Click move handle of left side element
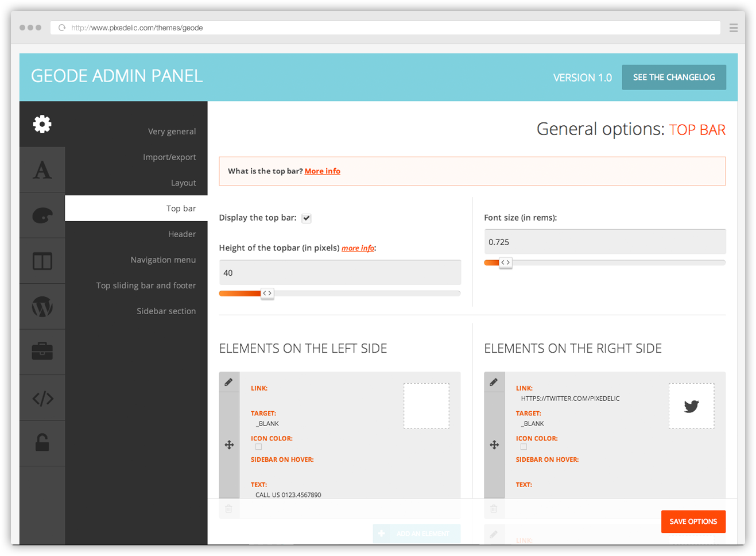756x556 pixels. coord(229,445)
